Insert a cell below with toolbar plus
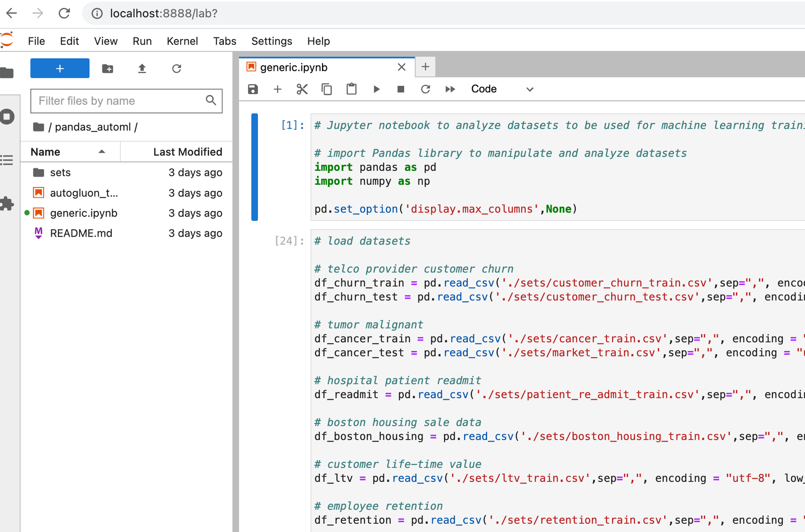The height and width of the screenshot is (532, 805). (x=278, y=89)
